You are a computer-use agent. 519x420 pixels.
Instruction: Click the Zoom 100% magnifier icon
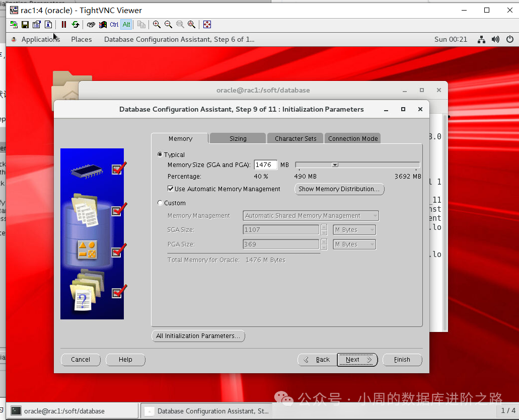(180, 25)
